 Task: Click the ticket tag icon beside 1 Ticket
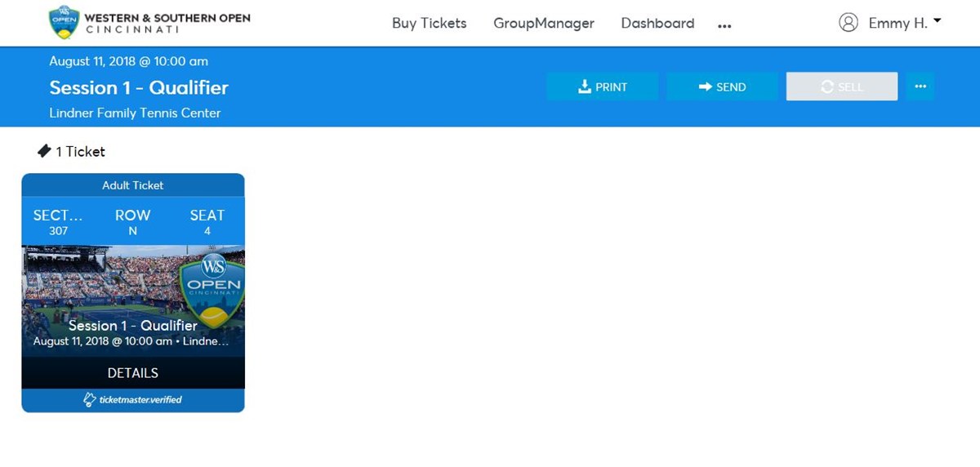click(44, 151)
